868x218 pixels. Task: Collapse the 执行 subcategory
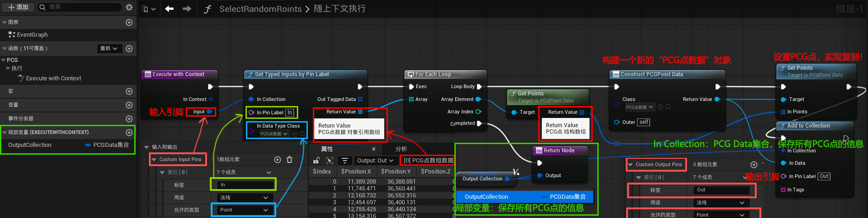coord(8,68)
